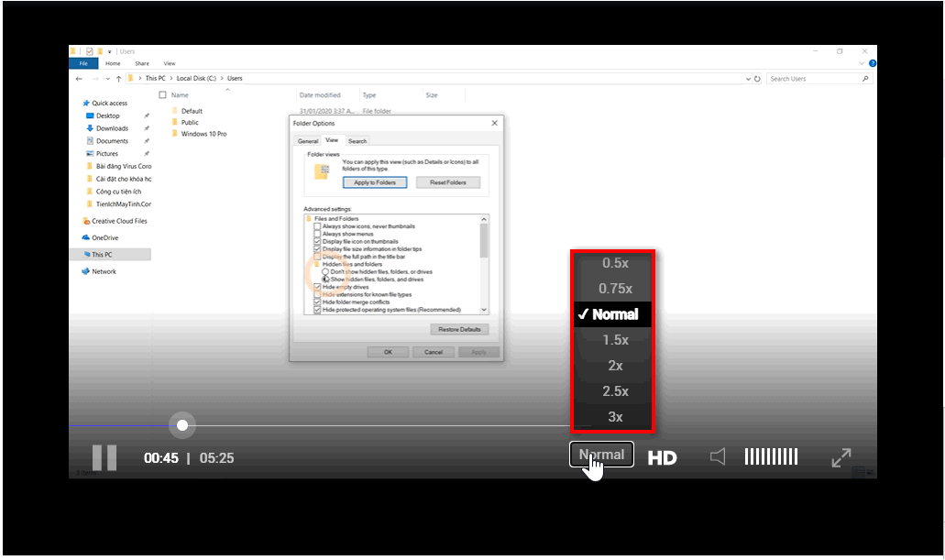Select Local Disk (C:) in address path
The image size is (945, 560).
[196, 79]
